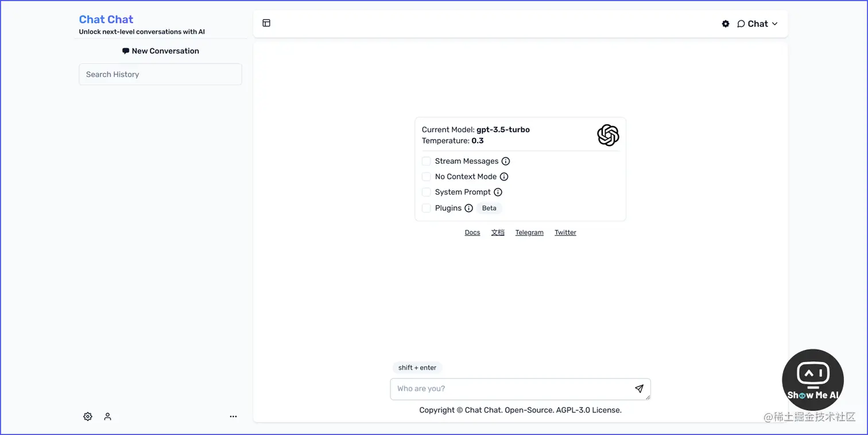The width and height of the screenshot is (868, 435).
Task: Show info for Plugins
Action: [469, 208]
